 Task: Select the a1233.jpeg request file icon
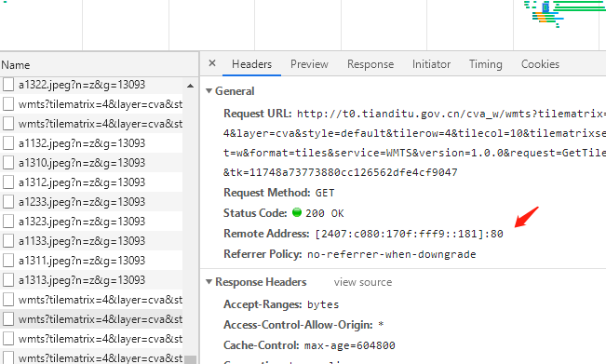(x=8, y=202)
